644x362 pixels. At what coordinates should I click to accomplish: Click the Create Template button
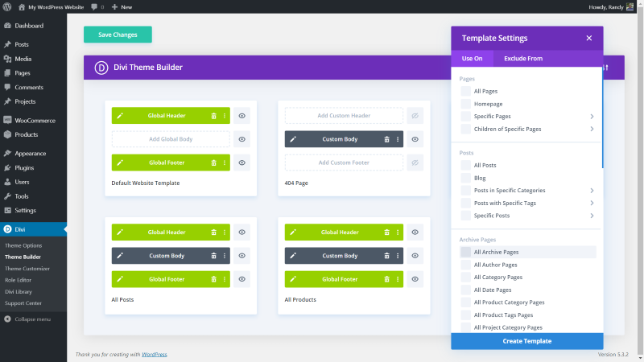tap(527, 341)
